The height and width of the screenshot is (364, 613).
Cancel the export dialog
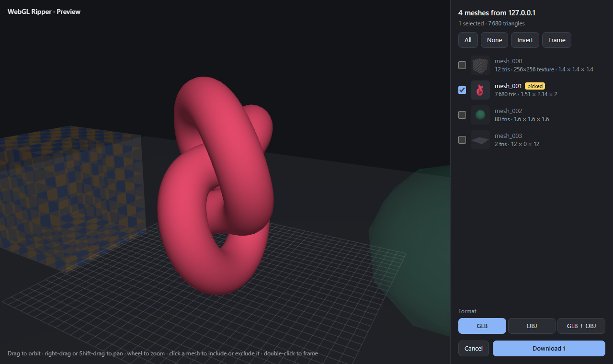coord(474,348)
